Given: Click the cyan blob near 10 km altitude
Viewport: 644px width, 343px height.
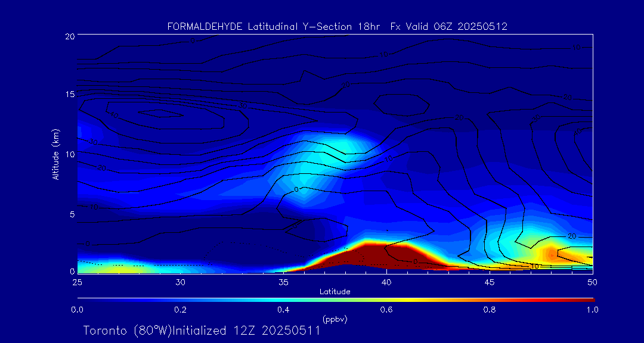Looking at the screenshot, I should pyautogui.click(x=334, y=146).
